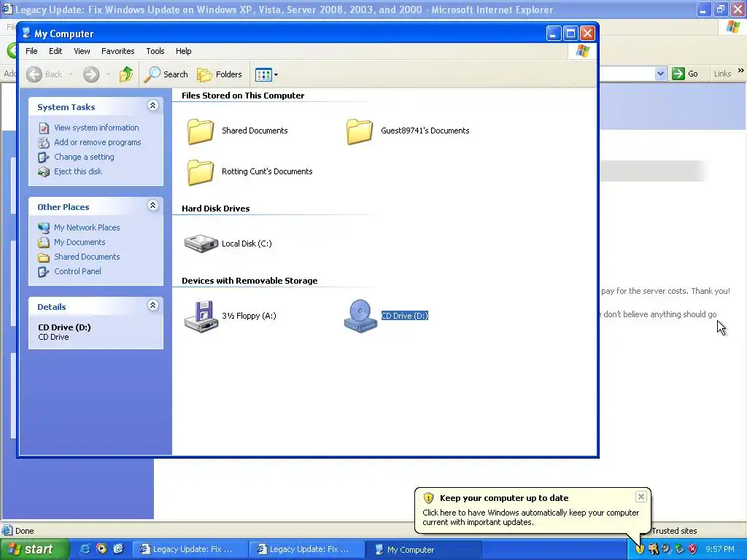Screen dimensions: 747x560
Task: Switch to second Legacy Update taskbar button
Action: (307, 549)
